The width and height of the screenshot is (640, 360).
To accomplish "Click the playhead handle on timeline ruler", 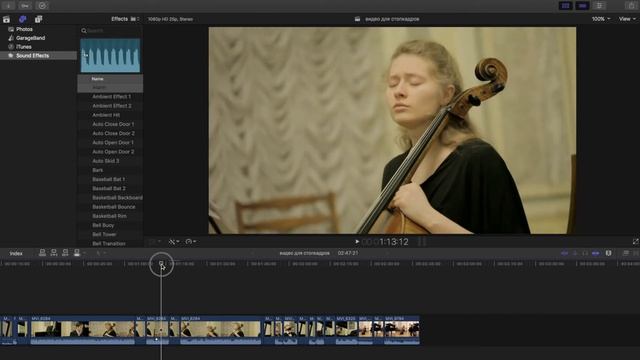I will coord(161,264).
